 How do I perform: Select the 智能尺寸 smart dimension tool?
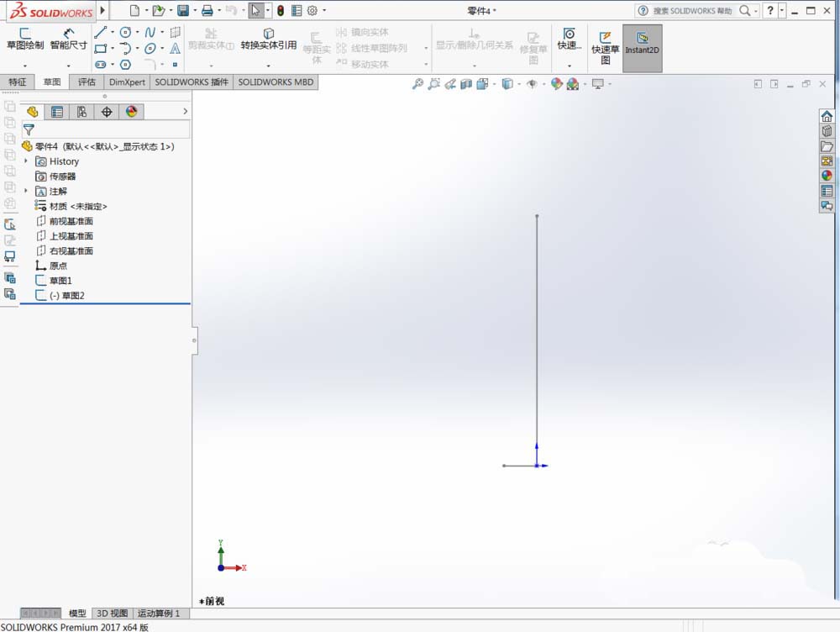(x=69, y=39)
